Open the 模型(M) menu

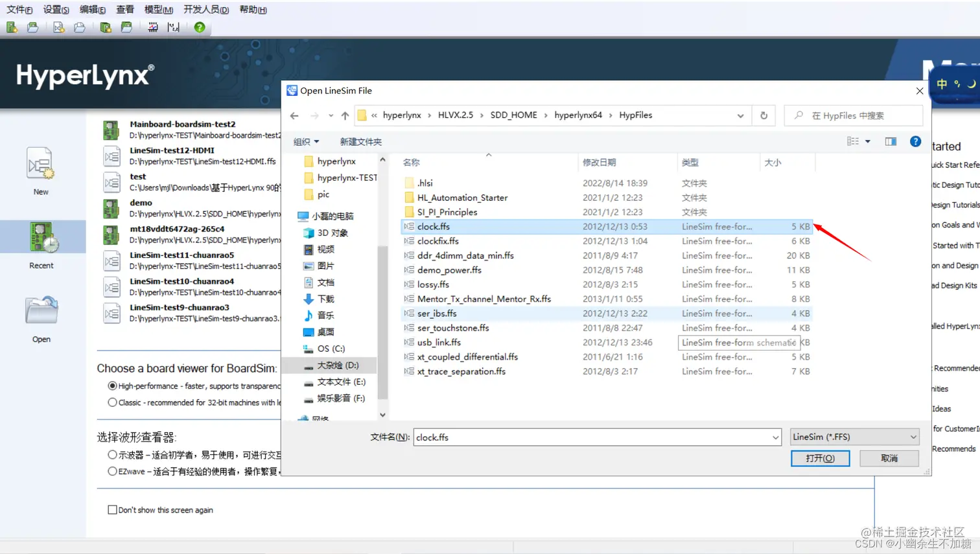pyautogui.click(x=159, y=9)
